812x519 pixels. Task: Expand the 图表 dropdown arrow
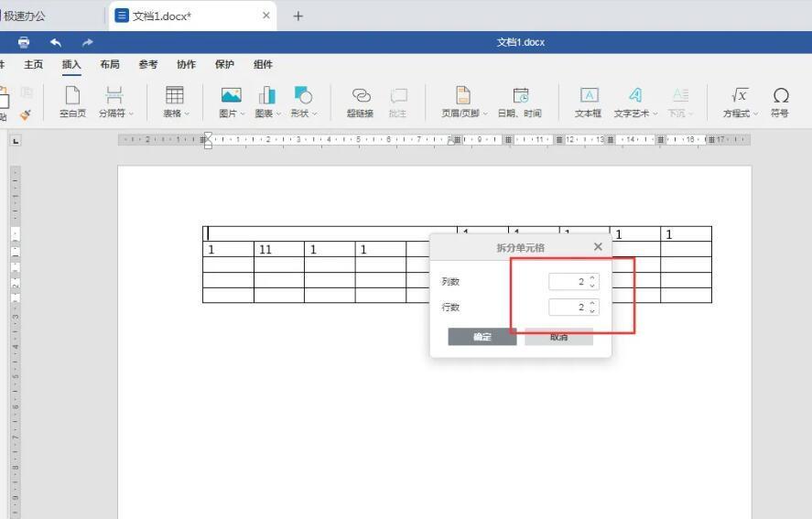click(x=278, y=114)
